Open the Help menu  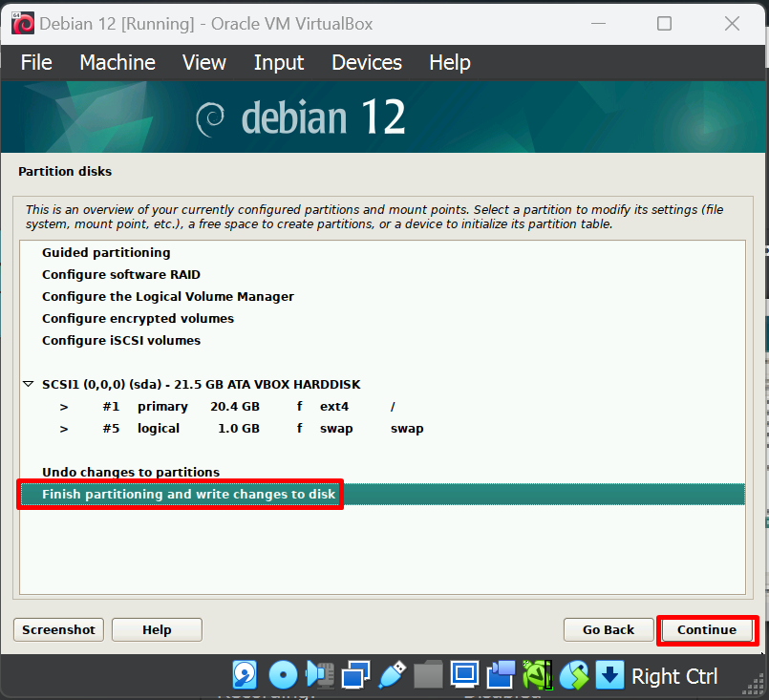point(450,63)
